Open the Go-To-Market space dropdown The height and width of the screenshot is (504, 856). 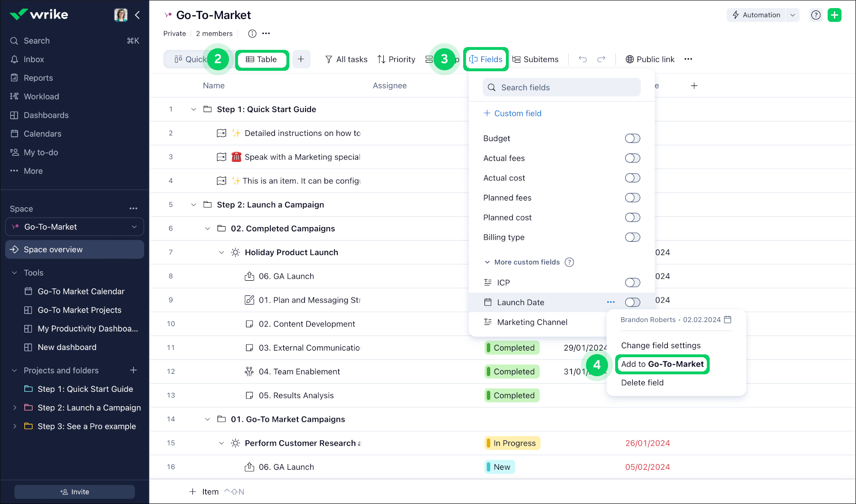[75, 227]
